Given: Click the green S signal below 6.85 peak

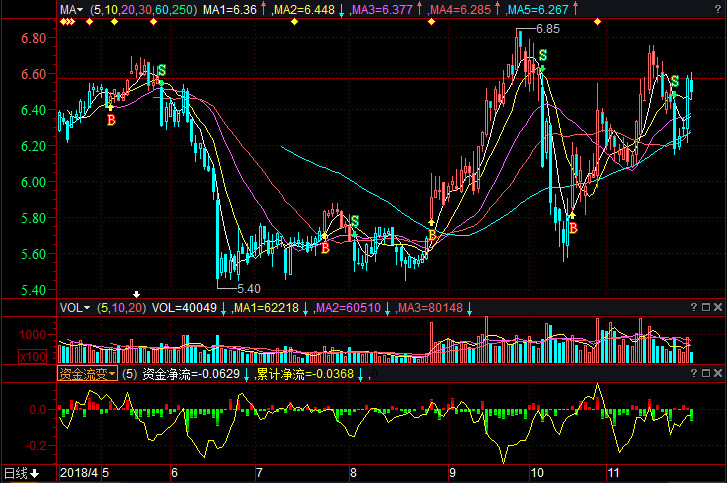Looking at the screenshot, I should (543, 55).
